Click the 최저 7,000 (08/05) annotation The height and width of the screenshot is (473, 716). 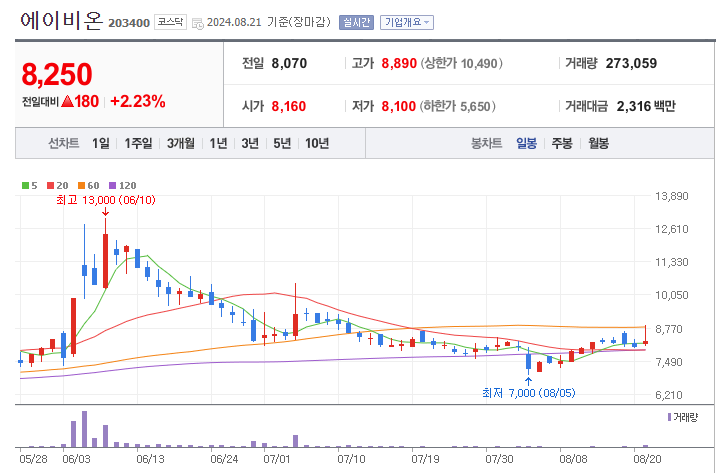529,393
